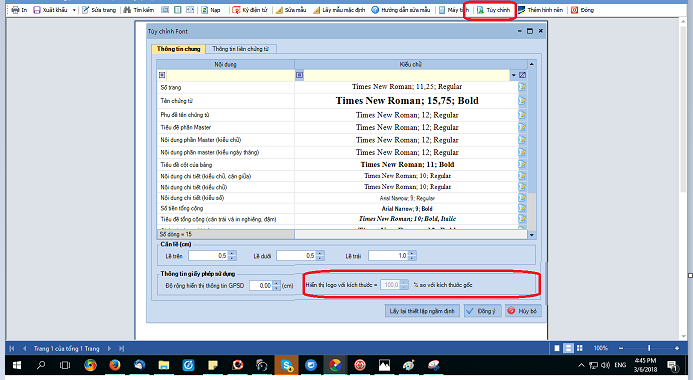Select 'Nội dung chi tiết (kiểu chữ, căn giữa)' row
693x380 pixels.
[225, 176]
